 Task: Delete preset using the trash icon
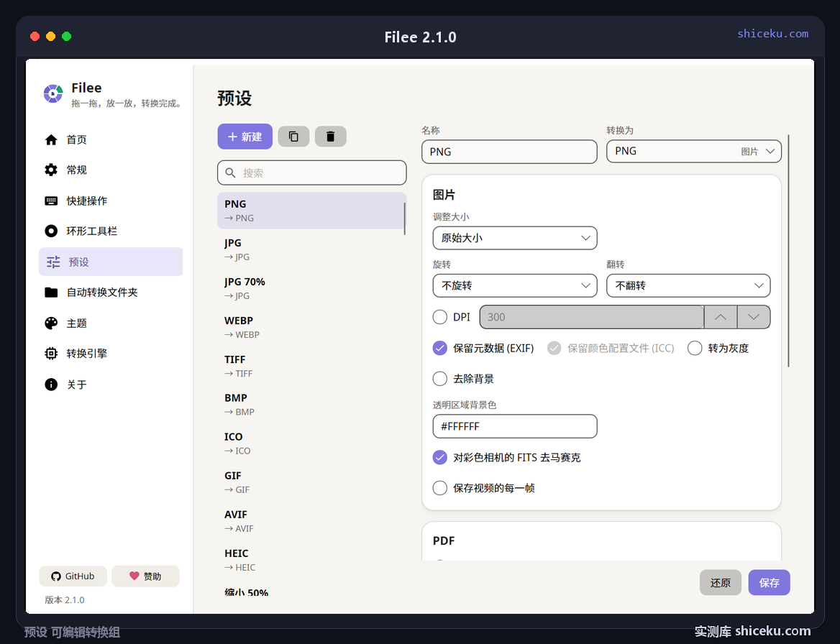(331, 137)
